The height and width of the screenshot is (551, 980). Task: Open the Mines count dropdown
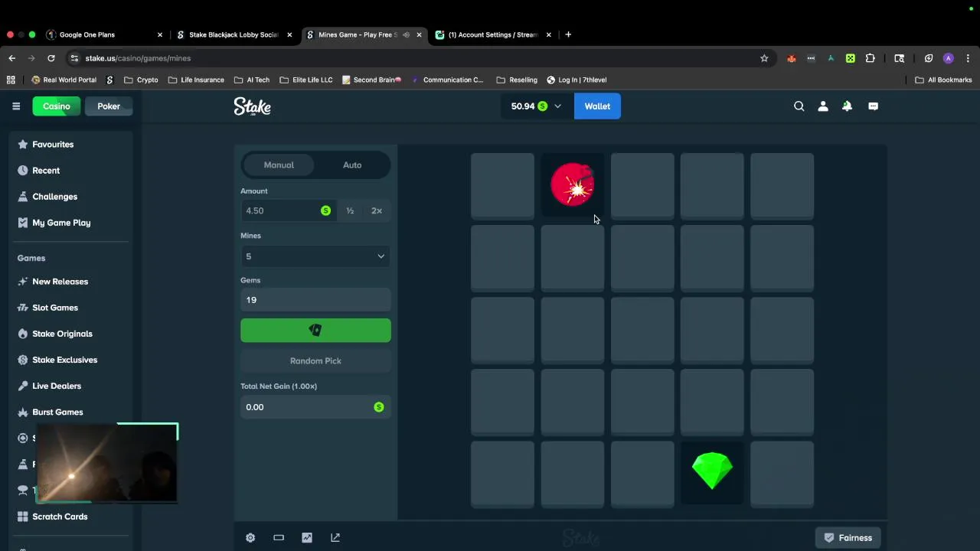[x=315, y=256]
